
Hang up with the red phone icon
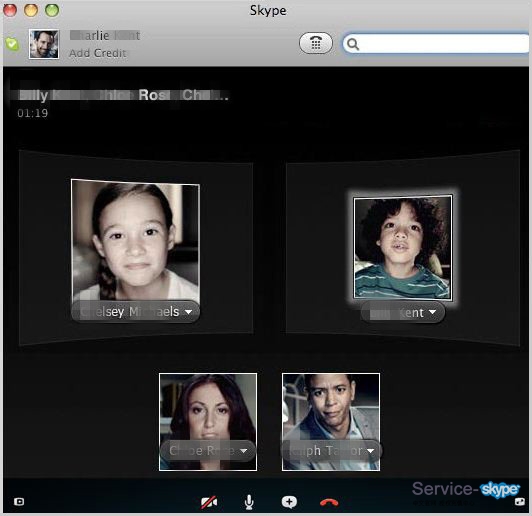click(x=329, y=502)
